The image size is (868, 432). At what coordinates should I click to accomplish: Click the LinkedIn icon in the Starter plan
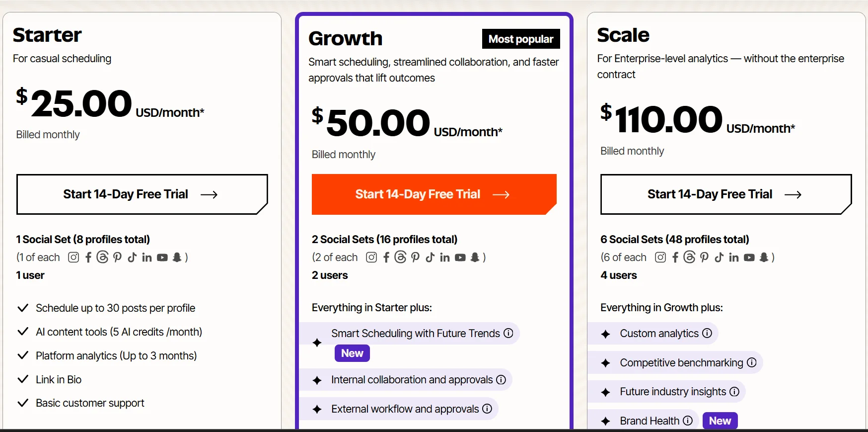[147, 257]
